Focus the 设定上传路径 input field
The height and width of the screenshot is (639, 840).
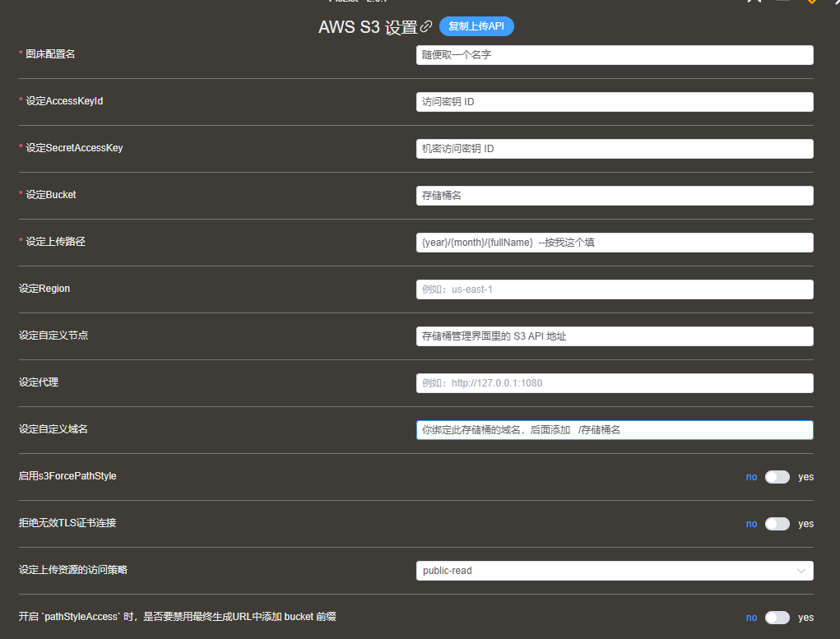(x=615, y=243)
